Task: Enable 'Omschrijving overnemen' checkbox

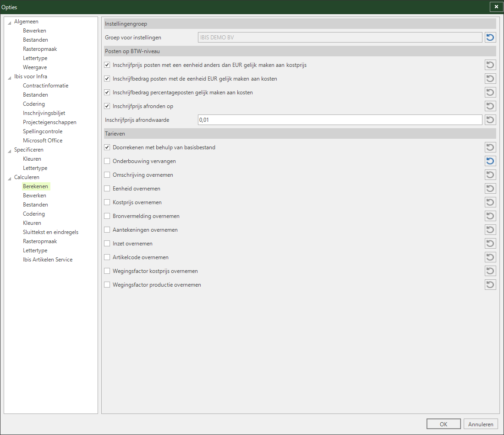Action: click(x=107, y=175)
